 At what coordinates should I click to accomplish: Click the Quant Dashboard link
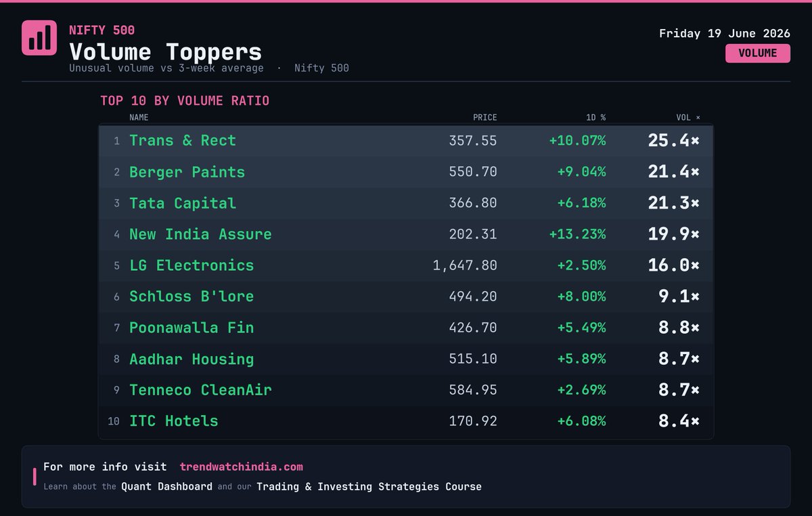166,486
